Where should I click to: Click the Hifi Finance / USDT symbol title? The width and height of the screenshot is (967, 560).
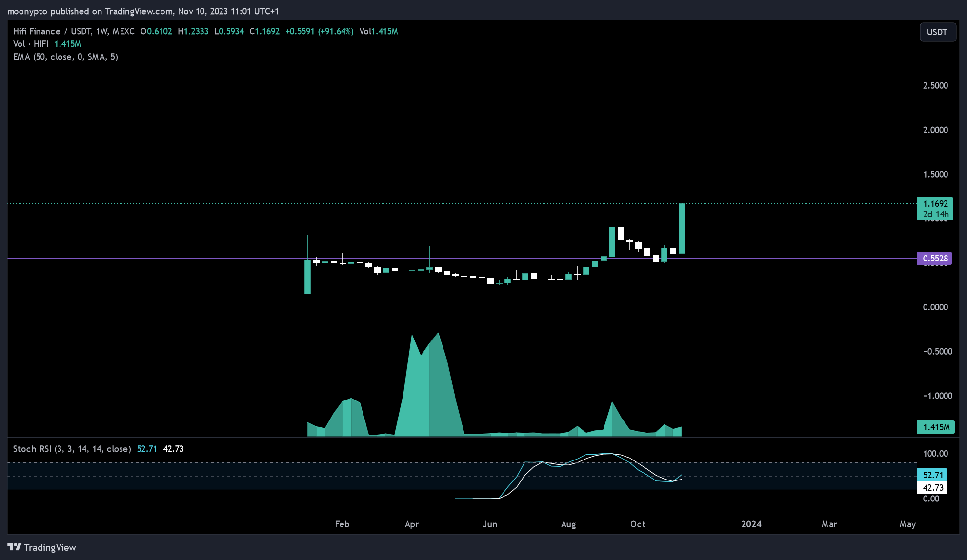[74, 31]
